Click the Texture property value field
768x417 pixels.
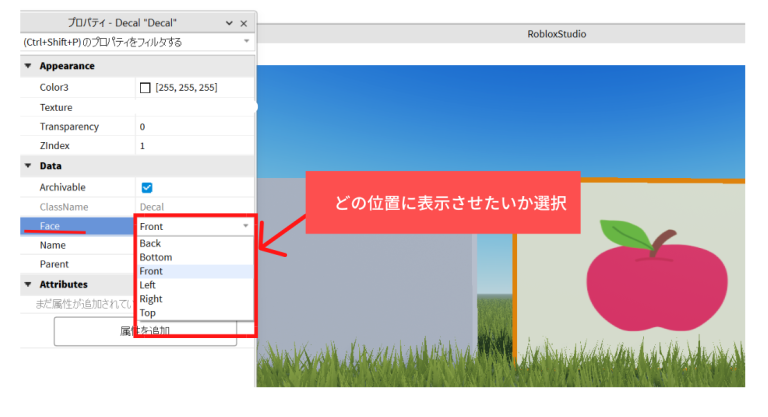[195, 107]
